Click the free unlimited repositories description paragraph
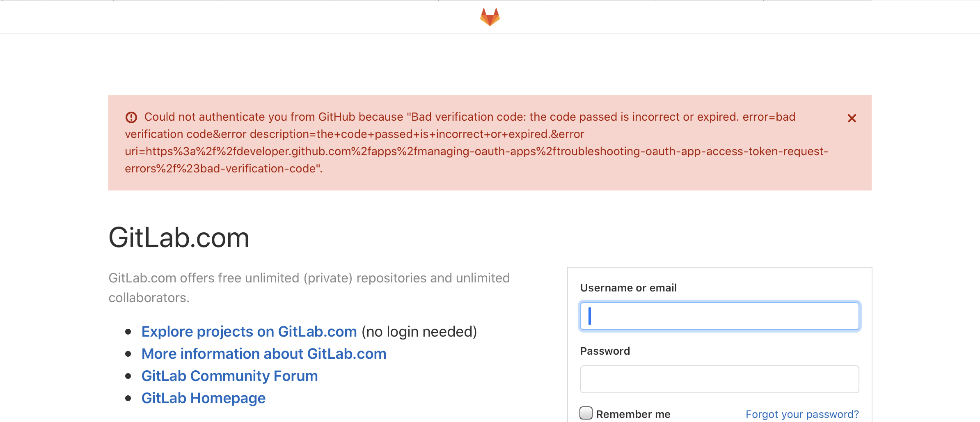The image size is (980, 422). click(309, 288)
